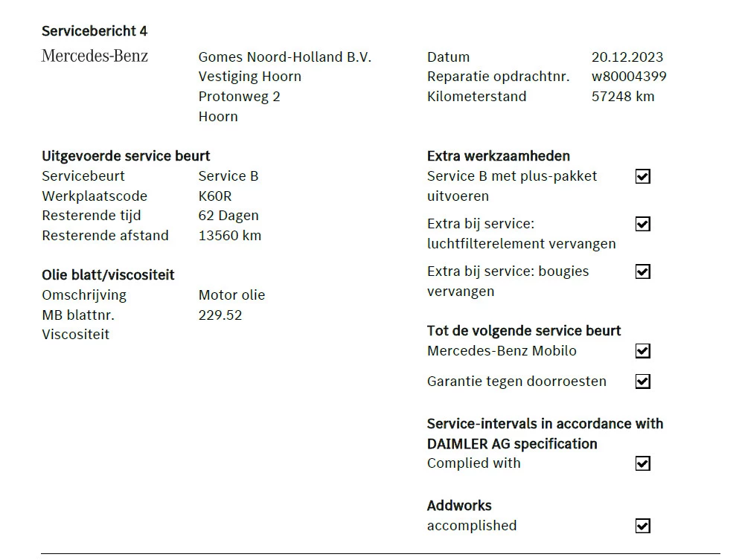This screenshot has width=742, height=560.
Task: Click the dealer name Gomes Noord-Holland B.V.
Action: [x=284, y=57]
